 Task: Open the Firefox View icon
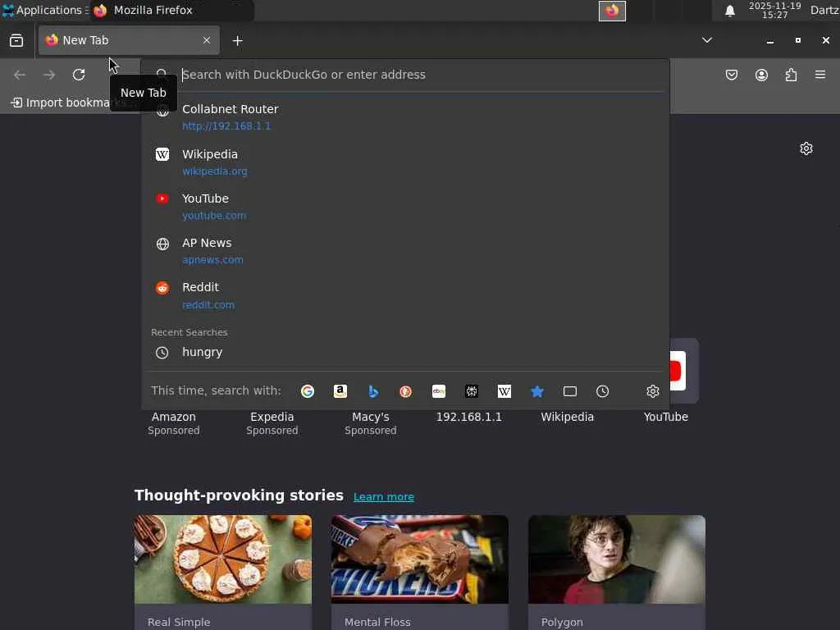(x=16, y=41)
